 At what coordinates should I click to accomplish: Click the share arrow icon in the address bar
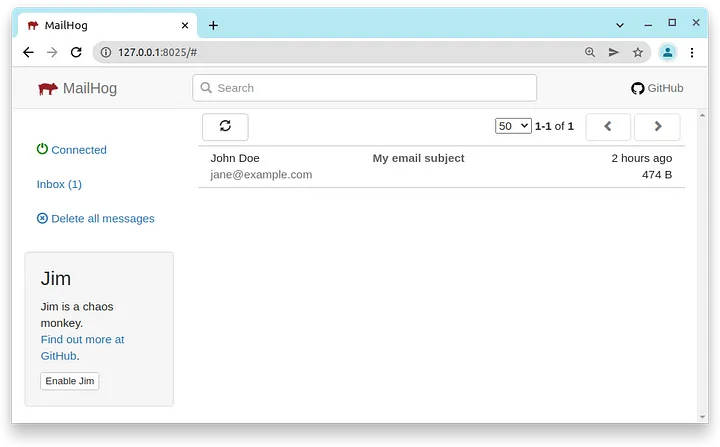click(x=614, y=52)
